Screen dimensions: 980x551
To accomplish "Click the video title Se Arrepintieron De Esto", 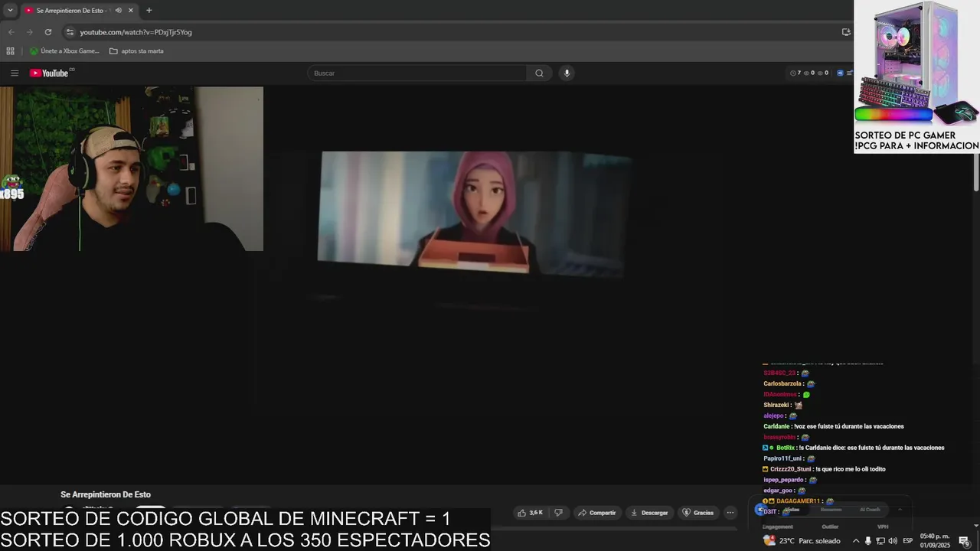I will pyautogui.click(x=106, y=494).
